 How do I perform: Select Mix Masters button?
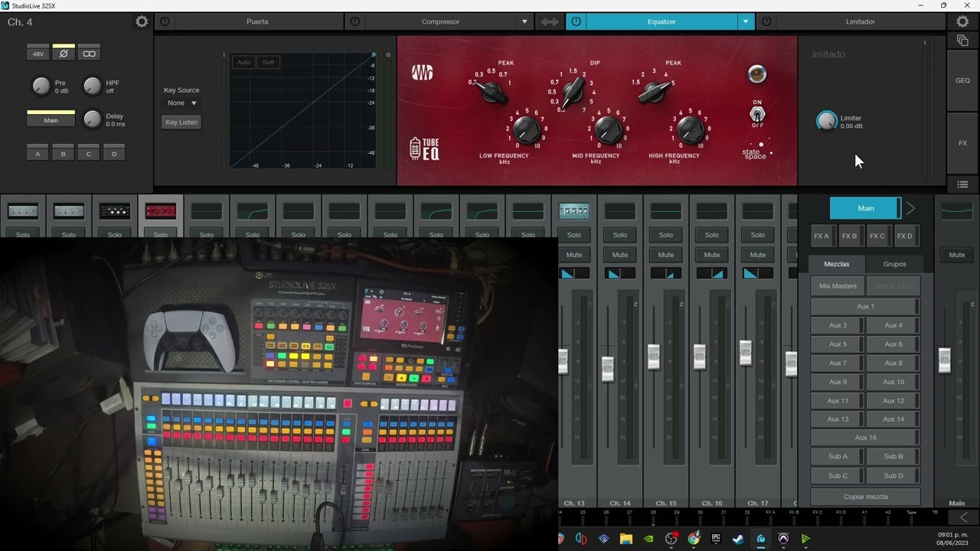[x=838, y=286]
